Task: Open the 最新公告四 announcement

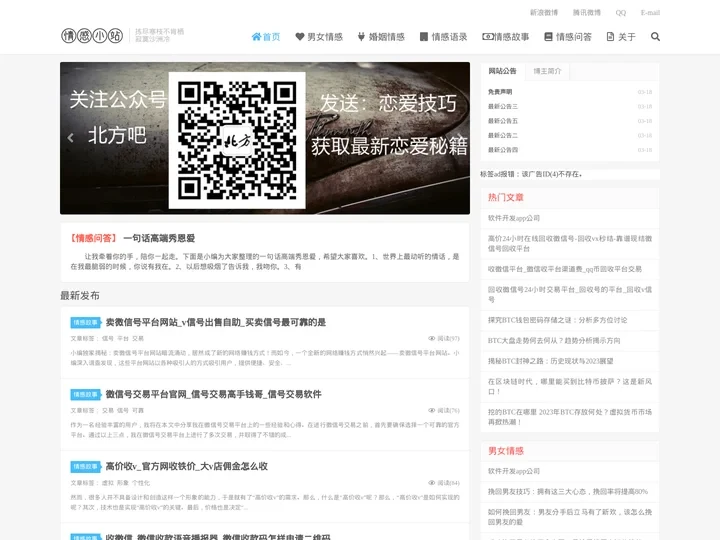Action: click(502, 150)
